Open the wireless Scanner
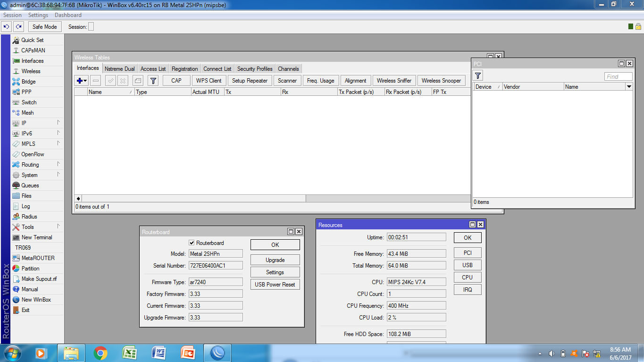Screen dimensions: 644x362 tap(287, 81)
